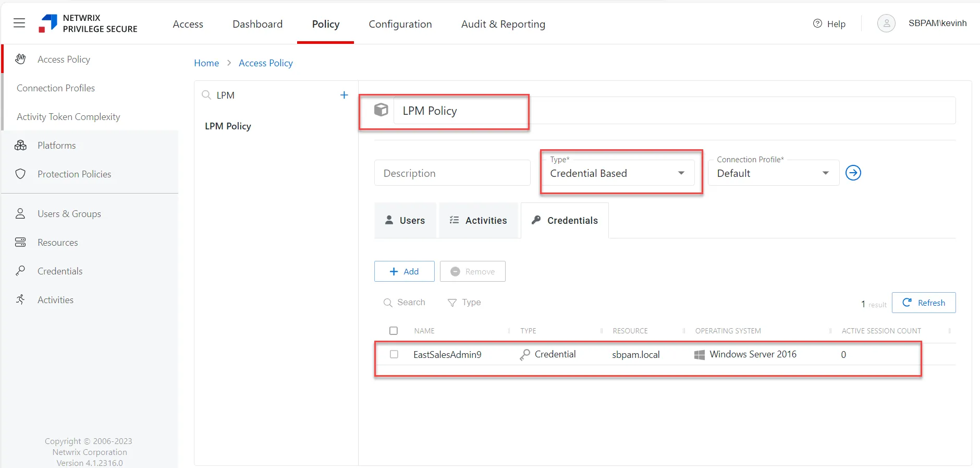The width and height of the screenshot is (980, 468).
Task: Click the Activities running figure icon
Action: (20, 299)
